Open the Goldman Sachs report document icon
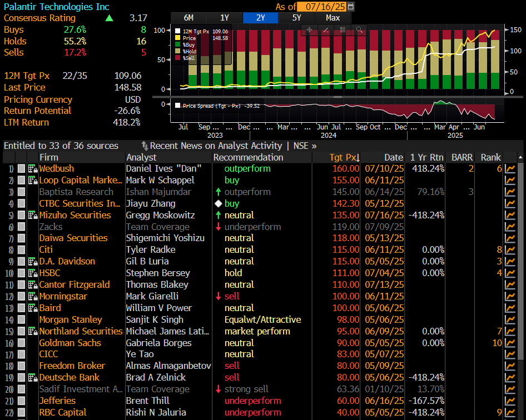Viewport: 526px width, 420px height. (22, 343)
